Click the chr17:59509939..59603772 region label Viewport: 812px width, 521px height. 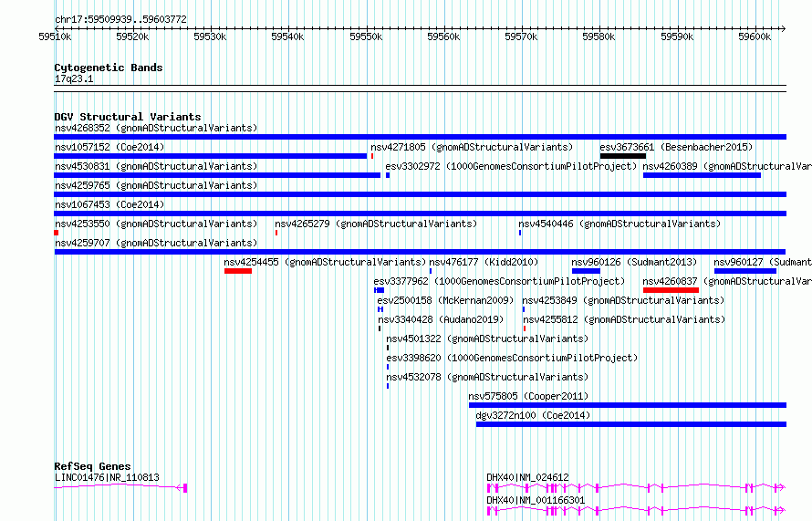(x=120, y=19)
